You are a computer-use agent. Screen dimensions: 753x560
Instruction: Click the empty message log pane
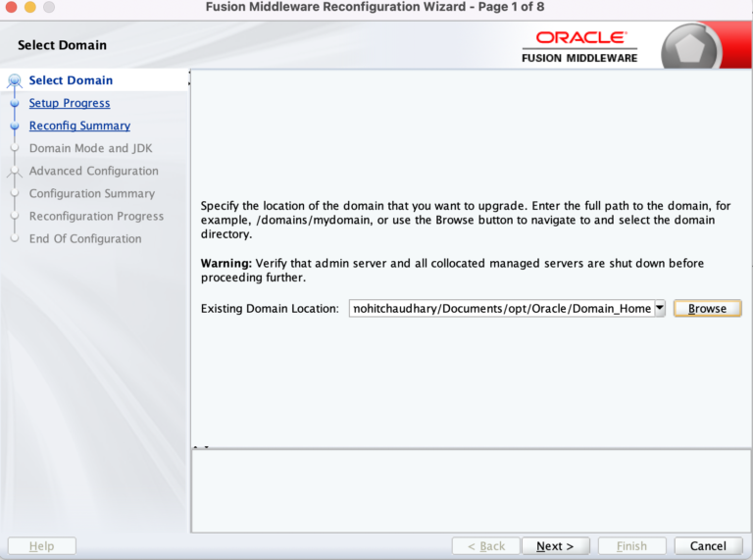[471, 490]
